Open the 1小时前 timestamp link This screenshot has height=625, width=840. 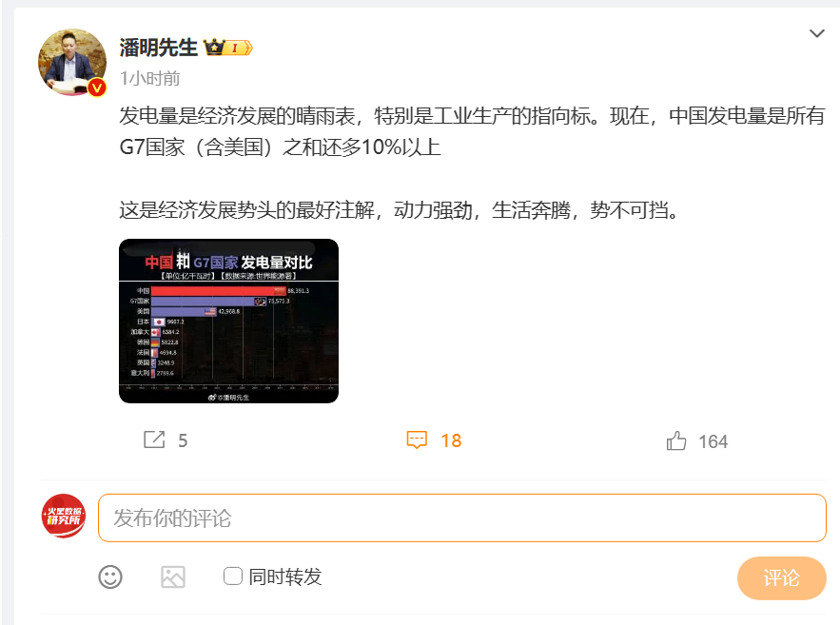[150, 79]
